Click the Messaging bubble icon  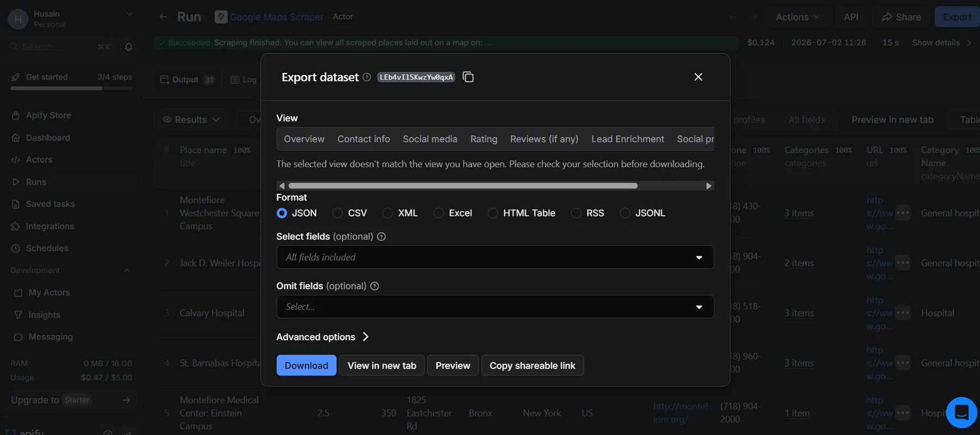click(x=18, y=337)
